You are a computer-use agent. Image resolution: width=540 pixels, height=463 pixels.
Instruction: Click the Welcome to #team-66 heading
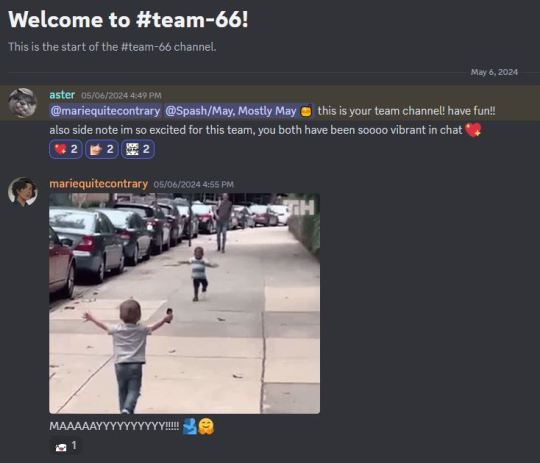pos(128,19)
